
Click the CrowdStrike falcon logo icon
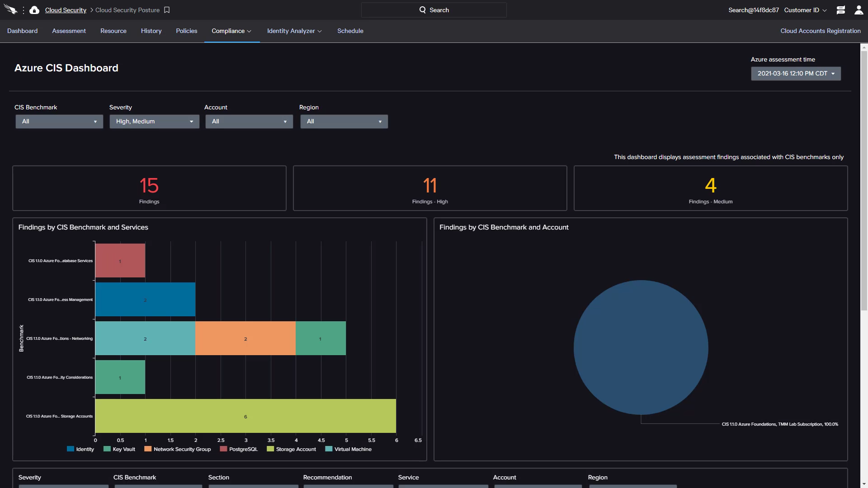(10, 10)
